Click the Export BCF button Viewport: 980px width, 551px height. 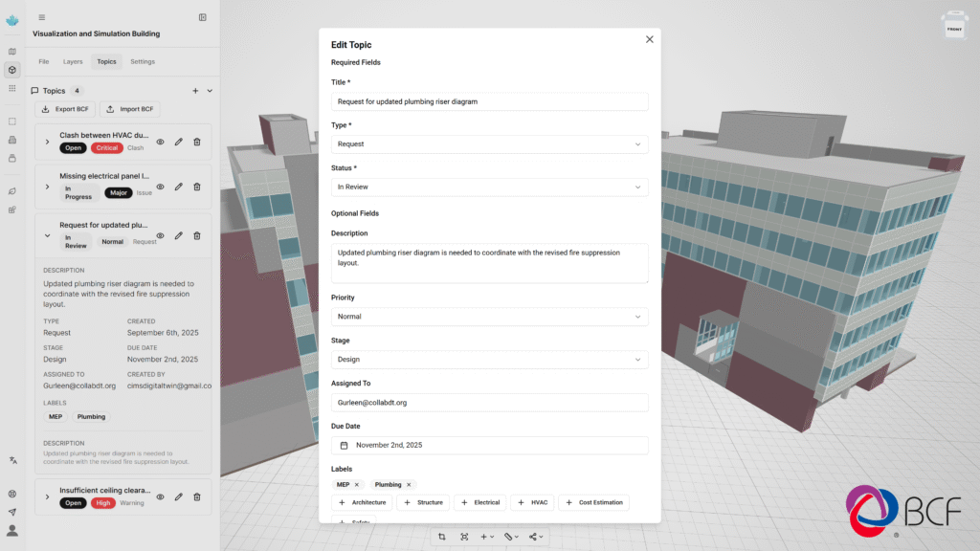tap(64, 108)
